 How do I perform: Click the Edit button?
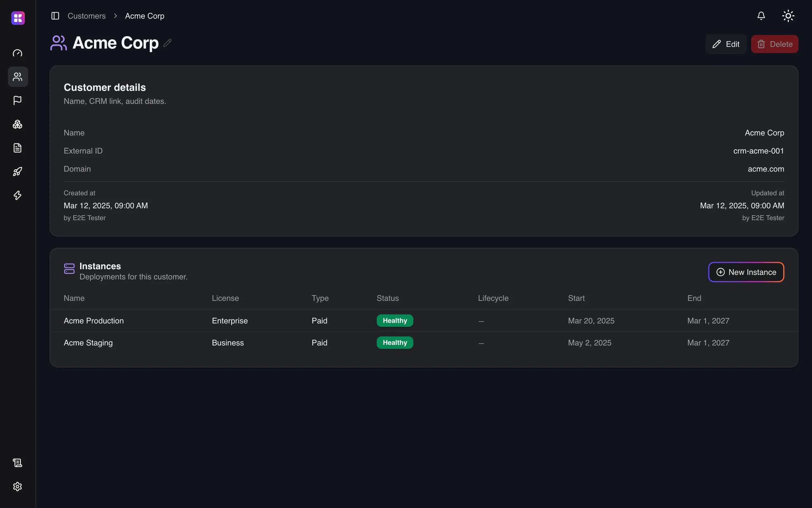pyautogui.click(x=726, y=44)
